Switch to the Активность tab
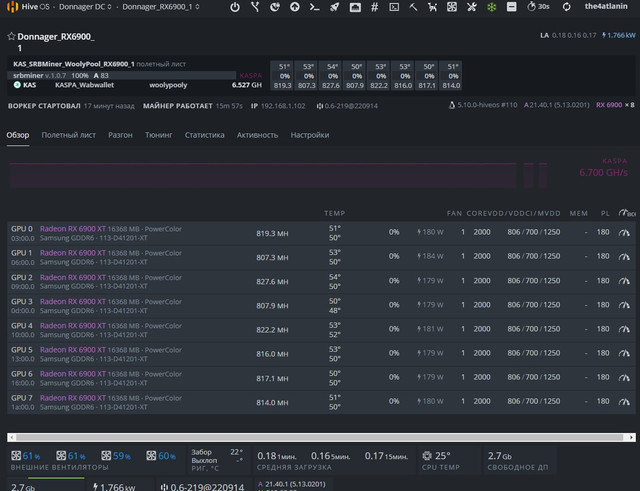Image resolution: width=640 pixels, height=491 pixels. point(257,135)
